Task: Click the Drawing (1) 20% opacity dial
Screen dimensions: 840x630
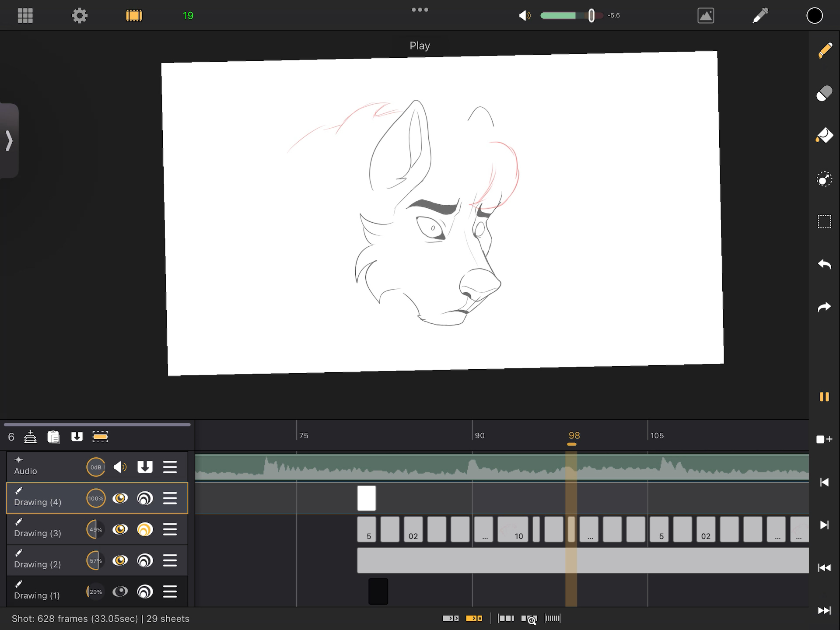Action: point(96,591)
